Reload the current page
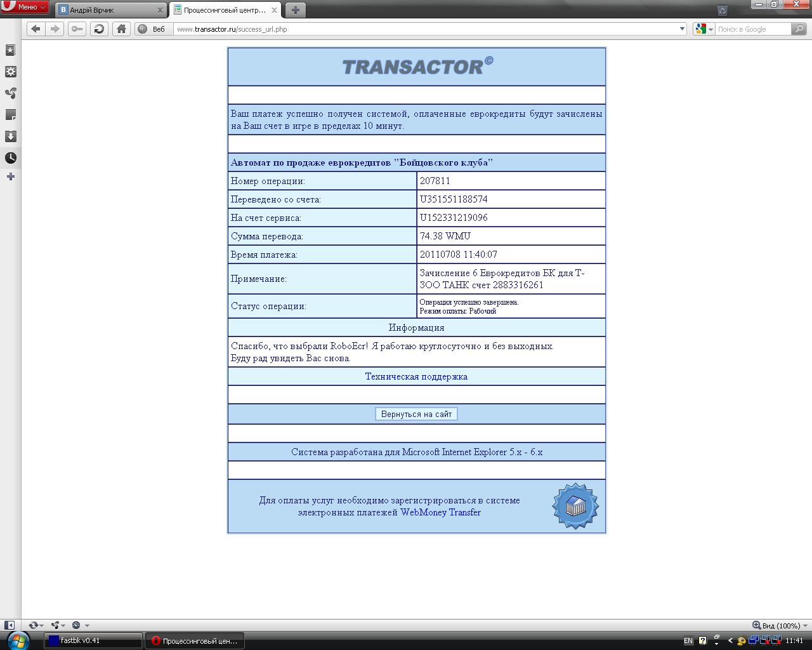 click(99, 29)
